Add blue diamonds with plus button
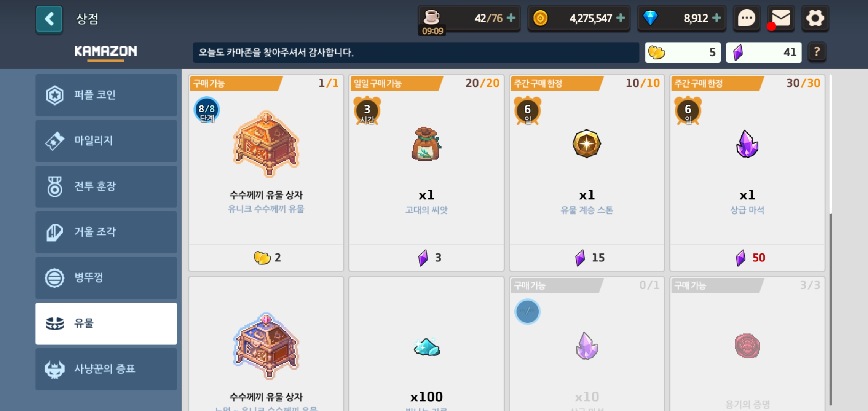Screen dimensions: 868x411 tap(717, 18)
